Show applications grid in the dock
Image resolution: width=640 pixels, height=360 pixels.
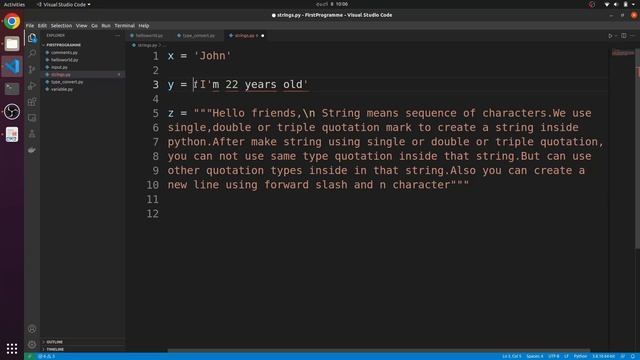[12, 348]
